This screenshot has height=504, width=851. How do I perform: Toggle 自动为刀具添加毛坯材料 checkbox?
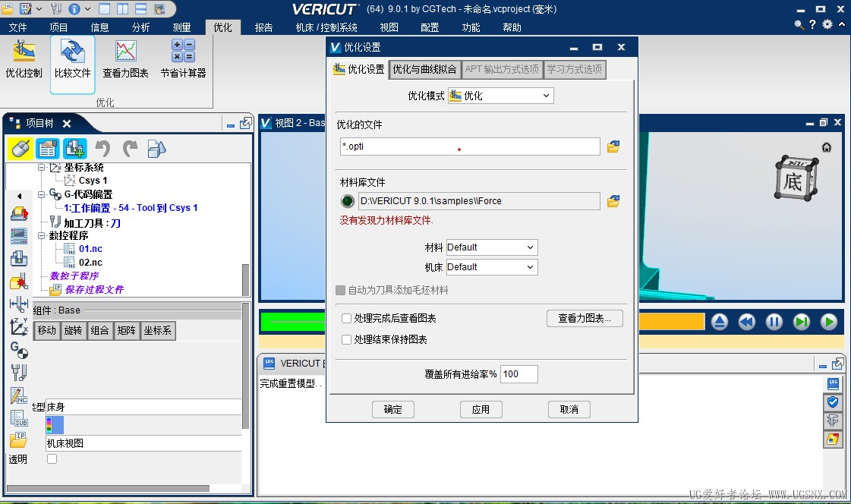341,290
